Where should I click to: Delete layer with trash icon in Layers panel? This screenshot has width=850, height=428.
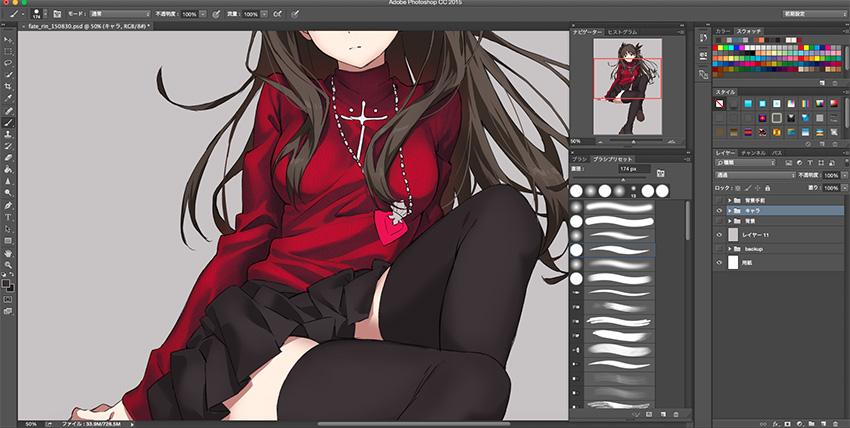pyautogui.click(x=836, y=424)
